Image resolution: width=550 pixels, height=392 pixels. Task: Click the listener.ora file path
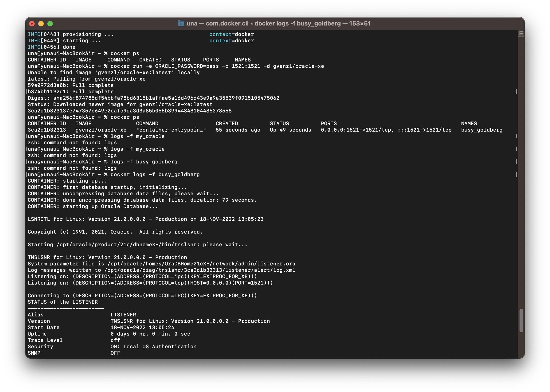click(x=201, y=264)
